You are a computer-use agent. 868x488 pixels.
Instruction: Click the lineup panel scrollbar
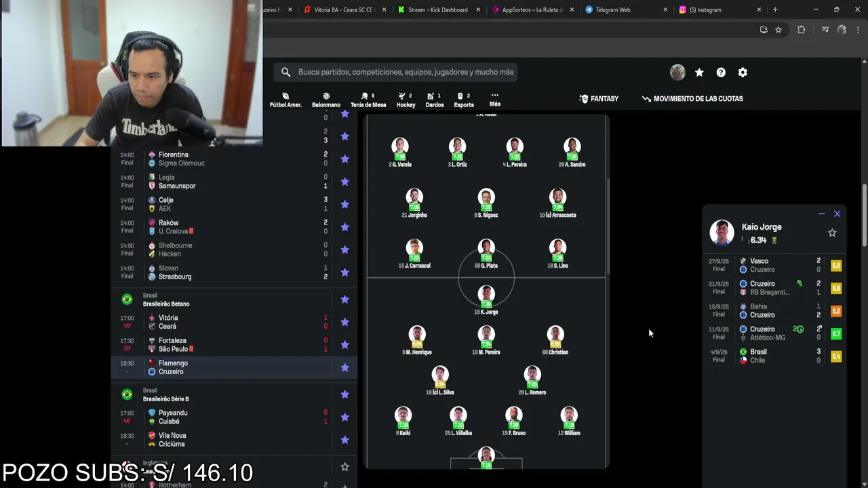click(x=607, y=227)
